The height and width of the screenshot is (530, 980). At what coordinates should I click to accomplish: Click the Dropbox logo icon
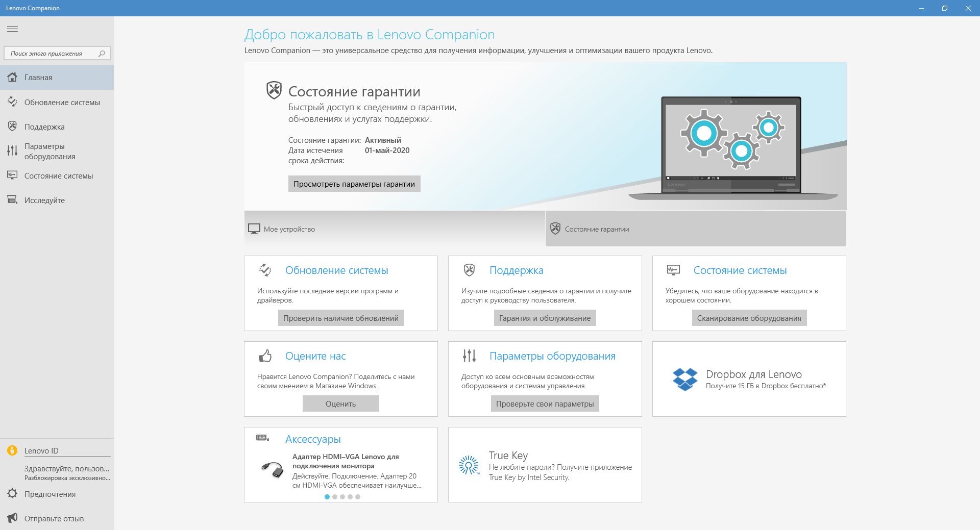pos(685,380)
